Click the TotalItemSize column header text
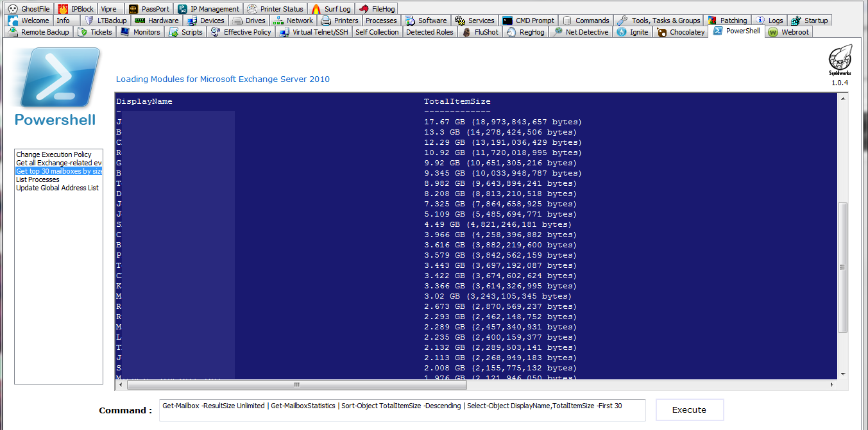Image resolution: width=868 pixels, height=430 pixels. [457, 101]
